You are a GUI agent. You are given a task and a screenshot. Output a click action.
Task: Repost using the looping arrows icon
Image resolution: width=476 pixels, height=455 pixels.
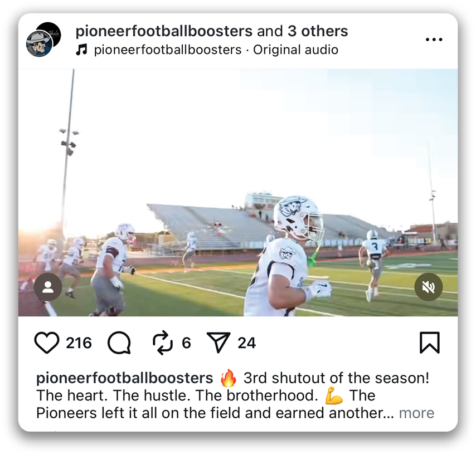pos(163,343)
